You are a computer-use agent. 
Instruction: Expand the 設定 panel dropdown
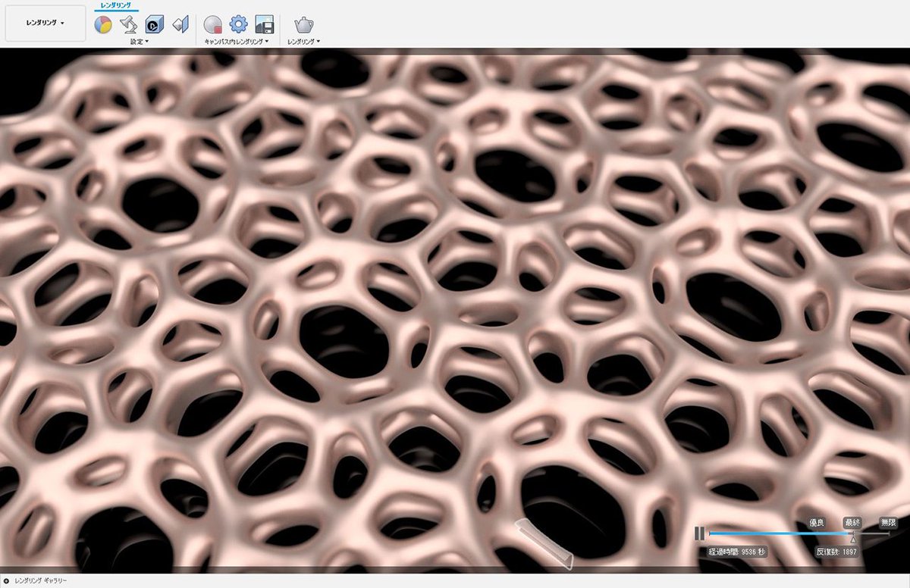point(139,42)
